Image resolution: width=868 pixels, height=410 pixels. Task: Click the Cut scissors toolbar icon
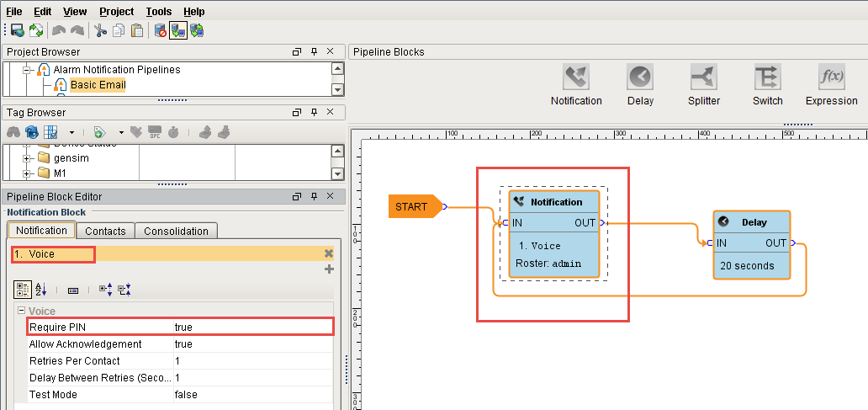click(x=100, y=30)
